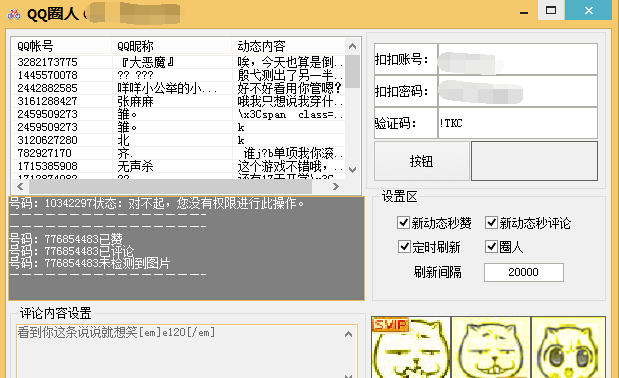Click the 按钮 button
Screen dimensions: 619x378
tap(422, 161)
